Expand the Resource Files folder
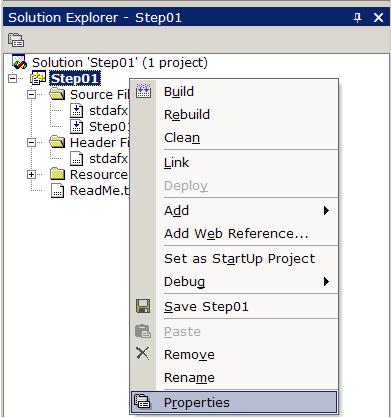The width and height of the screenshot is (391, 418). tap(31, 174)
